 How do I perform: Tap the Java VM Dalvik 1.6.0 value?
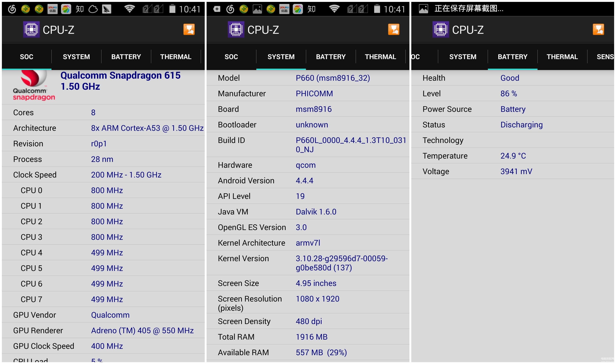(x=316, y=211)
